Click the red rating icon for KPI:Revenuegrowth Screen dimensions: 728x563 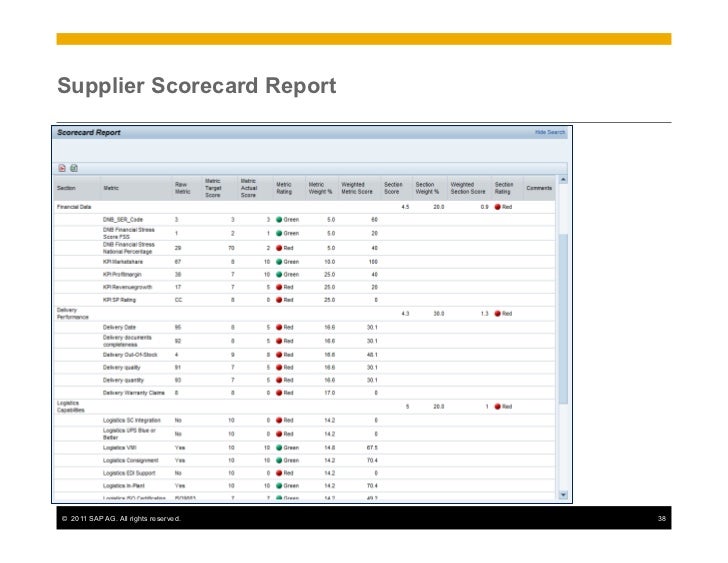[x=279, y=287]
